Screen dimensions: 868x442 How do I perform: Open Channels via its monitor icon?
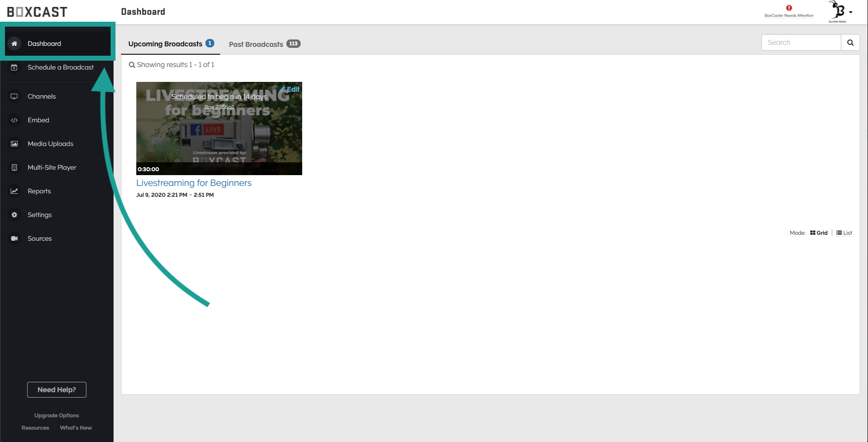pyautogui.click(x=14, y=96)
